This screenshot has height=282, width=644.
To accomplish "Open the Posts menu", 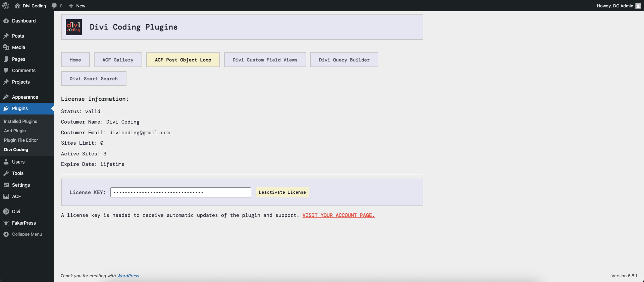I will (27, 36).
